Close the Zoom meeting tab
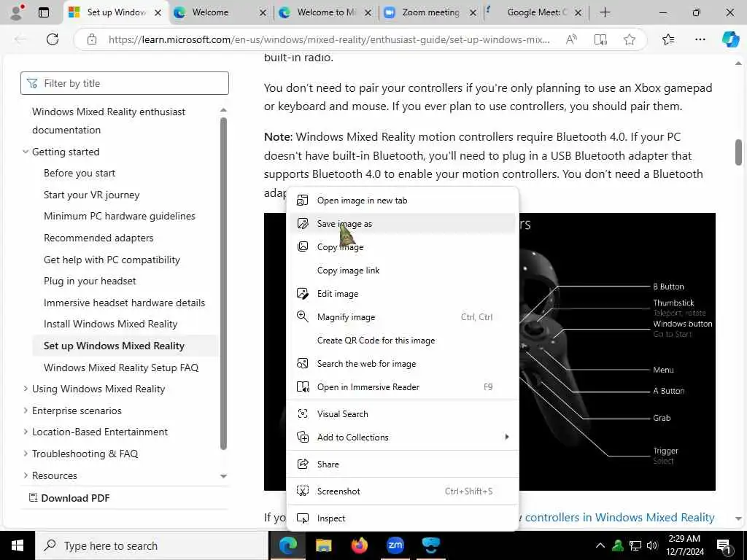 473,13
